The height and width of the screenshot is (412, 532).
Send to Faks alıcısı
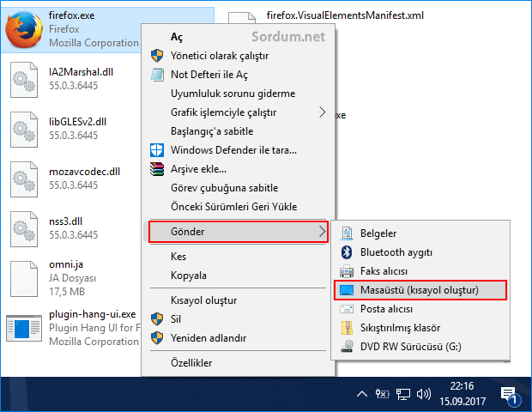pyautogui.click(x=420, y=271)
